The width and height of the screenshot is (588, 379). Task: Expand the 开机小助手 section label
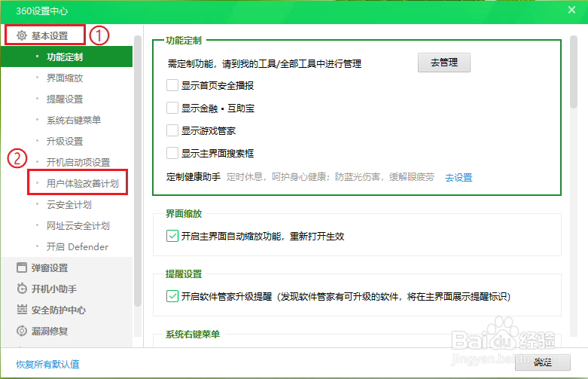click(x=54, y=289)
